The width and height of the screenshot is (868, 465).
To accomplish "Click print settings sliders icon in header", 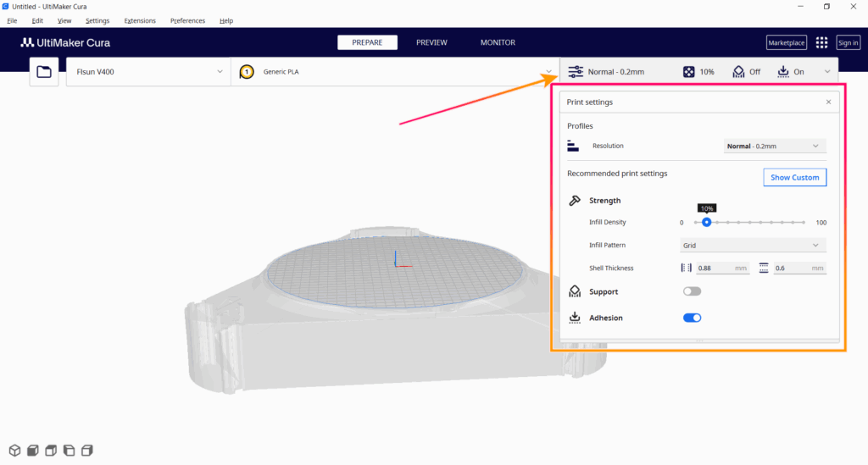I will point(576,72).
